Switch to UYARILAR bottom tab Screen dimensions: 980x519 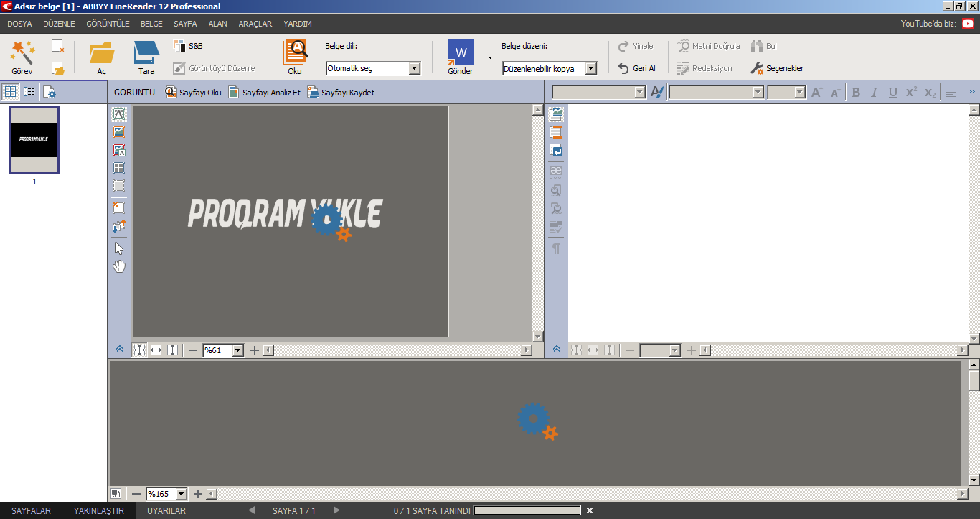166,511
